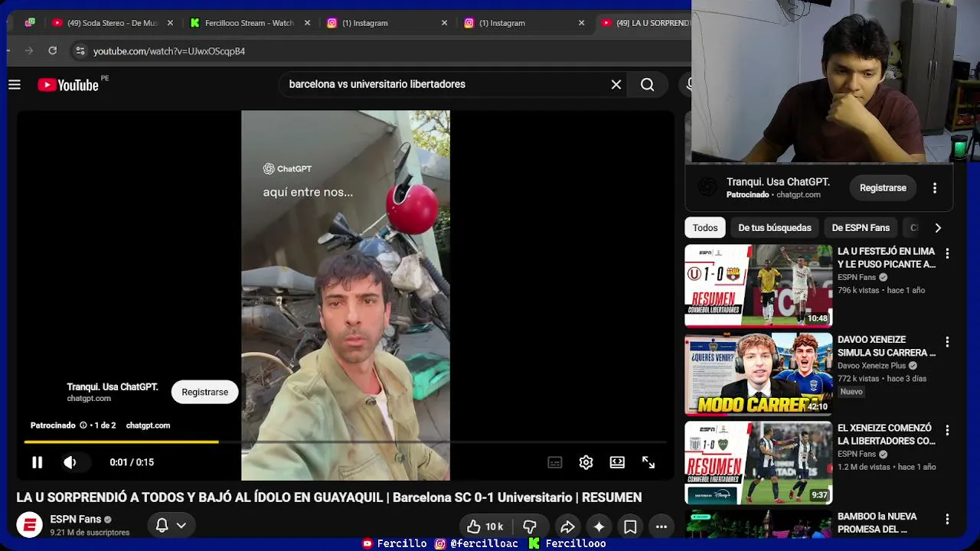The image size is (980, 551).
Task: Click the browser address bar URL
Action: (x=169, y=51)
